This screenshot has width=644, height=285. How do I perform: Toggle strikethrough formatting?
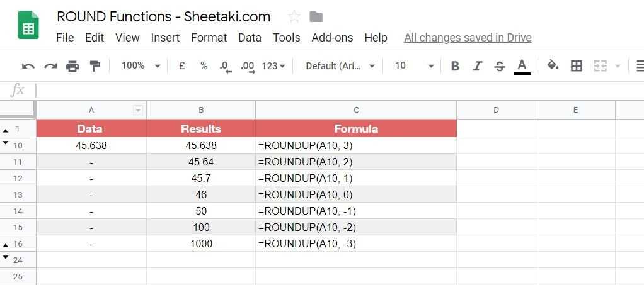click(x=500, y=66)
